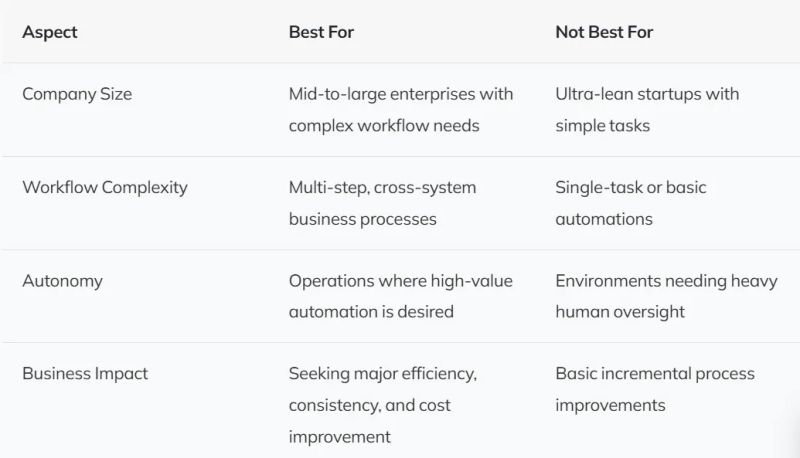
Task: Click the Multi-step, cross-system business processes cell
Action: (382, 187)
